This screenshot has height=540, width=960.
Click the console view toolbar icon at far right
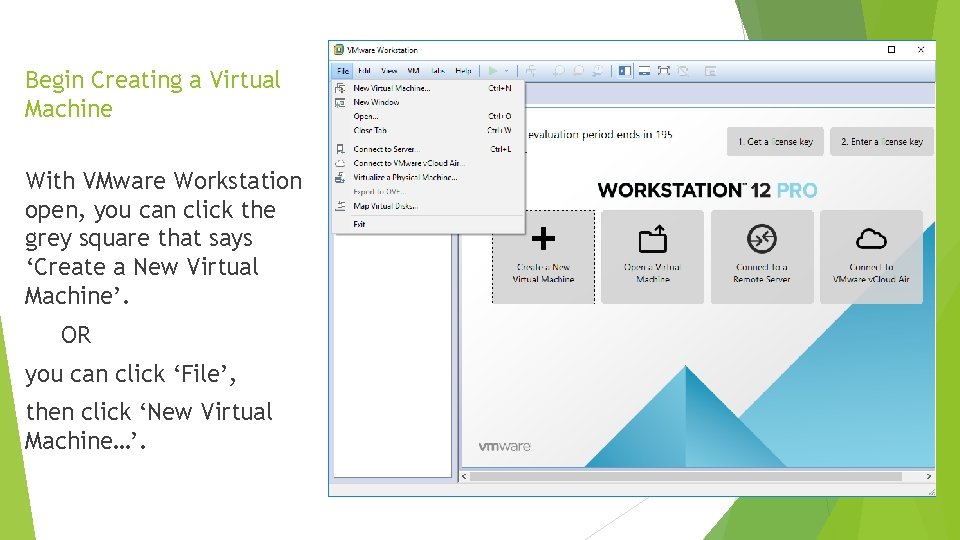710,71
